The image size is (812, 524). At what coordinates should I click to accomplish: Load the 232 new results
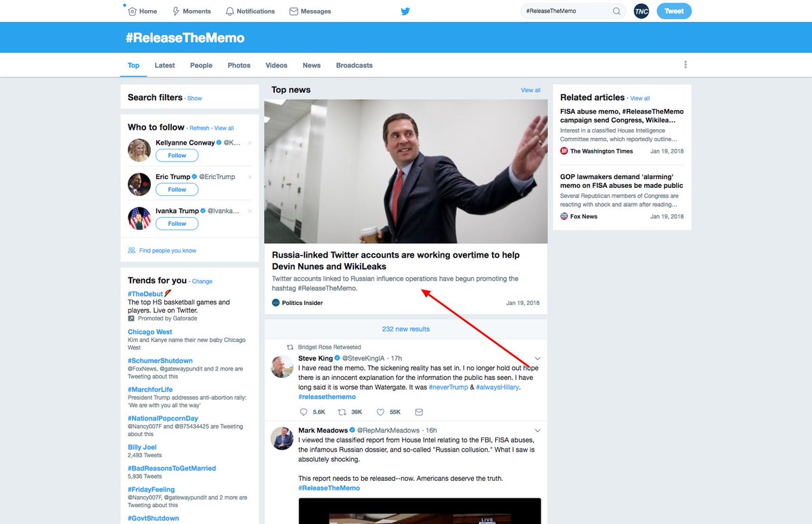pyautogui.click(x=405, y=329)
